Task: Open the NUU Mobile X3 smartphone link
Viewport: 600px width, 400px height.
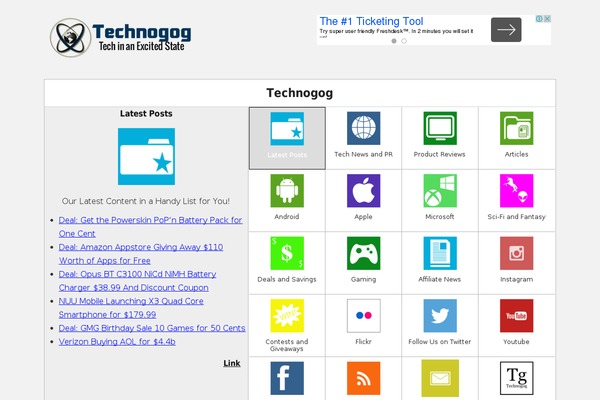Action: point(131,308)
